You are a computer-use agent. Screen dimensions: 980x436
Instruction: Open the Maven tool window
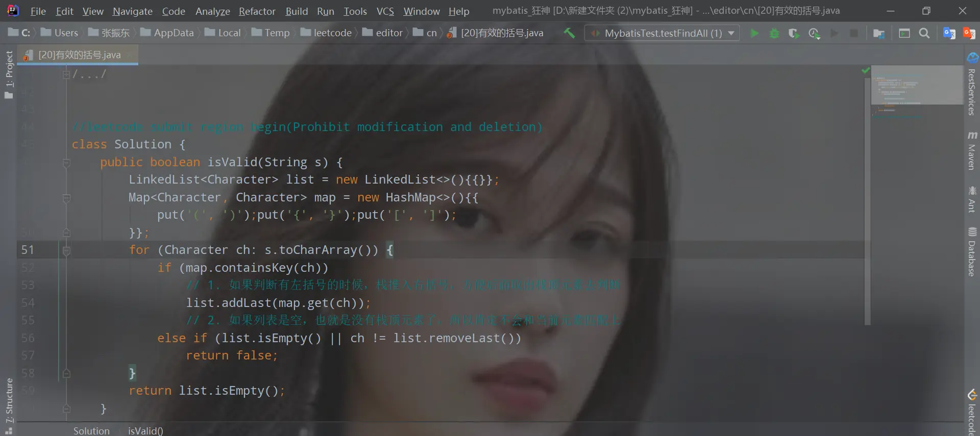(972, 150)
